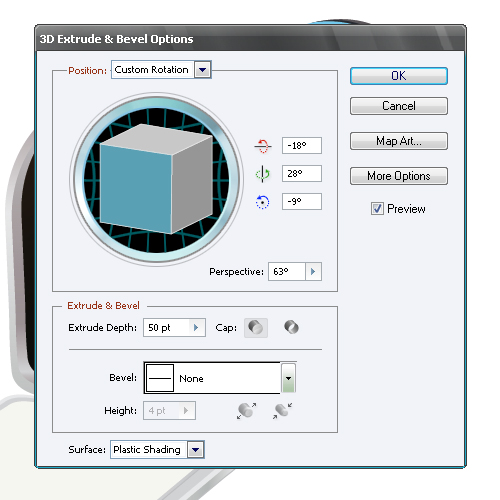Viewport: 500px width, 500px height.
Task: Open the Position dropdown arrow
Action: coord(202,70)
